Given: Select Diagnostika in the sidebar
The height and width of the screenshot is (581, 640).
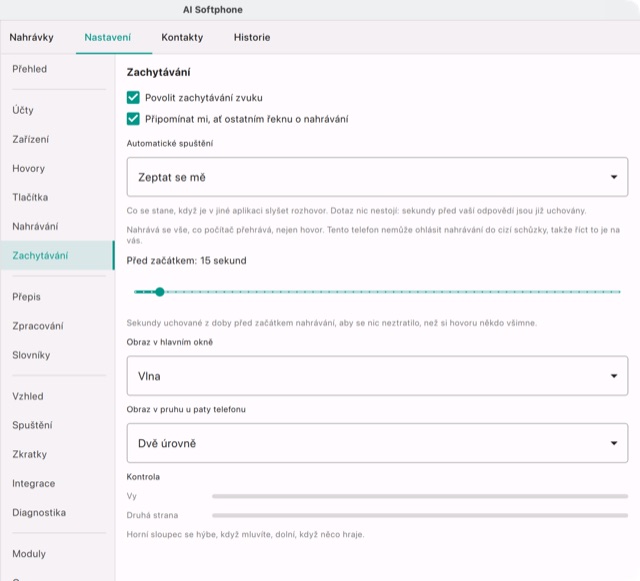Looking at the screenshot, I should pos(57,512).
